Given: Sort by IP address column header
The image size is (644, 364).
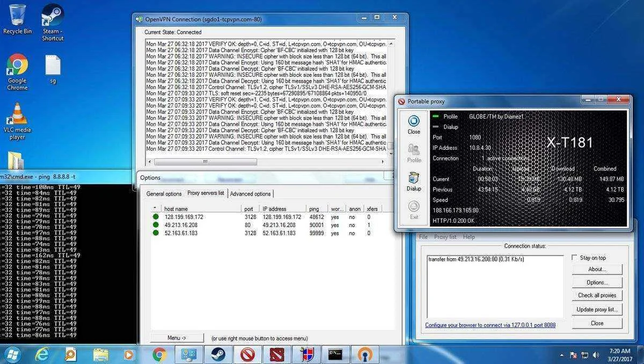Looking at the screenshot, I should point(283,209).
